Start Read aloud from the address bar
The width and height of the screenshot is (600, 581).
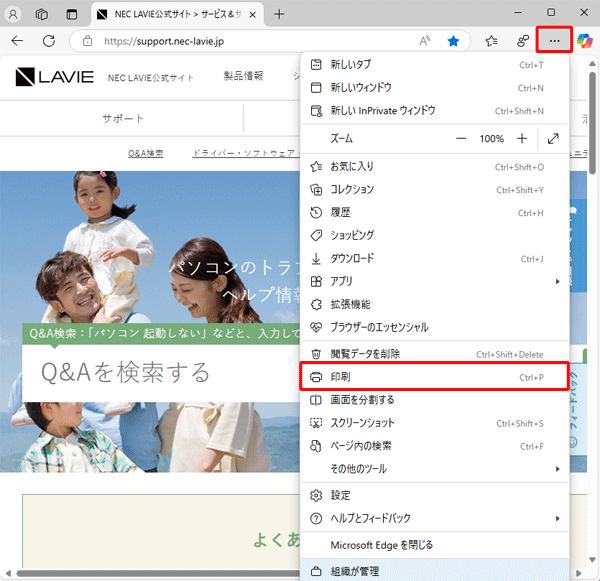(425, 41)
